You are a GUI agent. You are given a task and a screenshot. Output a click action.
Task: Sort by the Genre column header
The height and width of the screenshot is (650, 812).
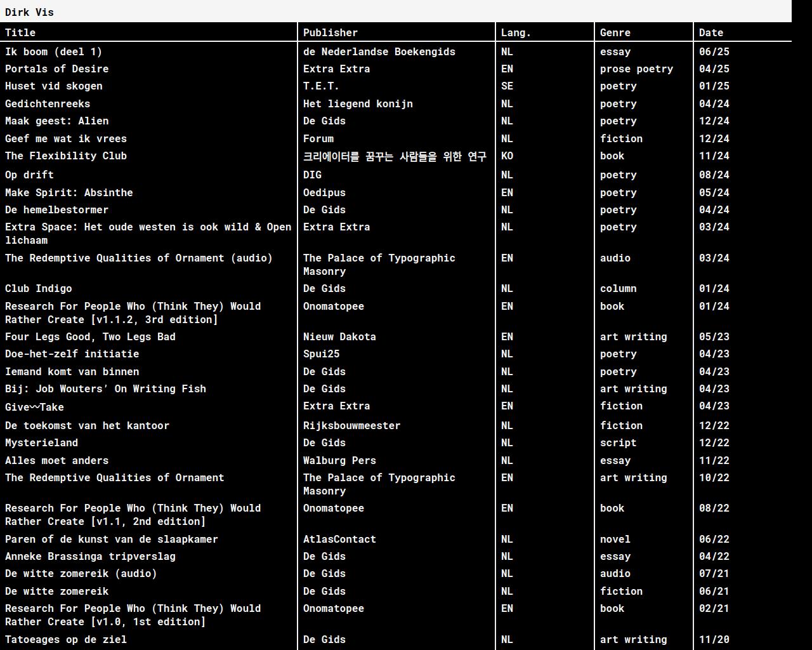tap(615, 32)
